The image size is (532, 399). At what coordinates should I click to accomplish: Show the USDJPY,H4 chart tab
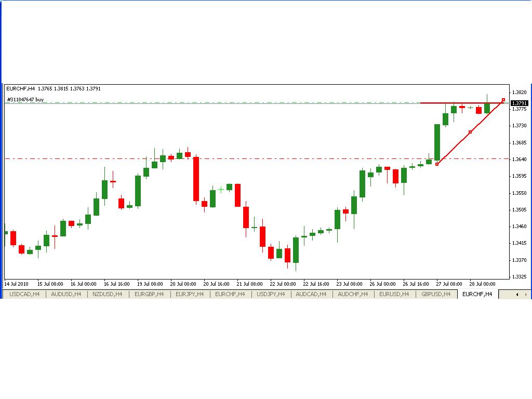[271, 295]
